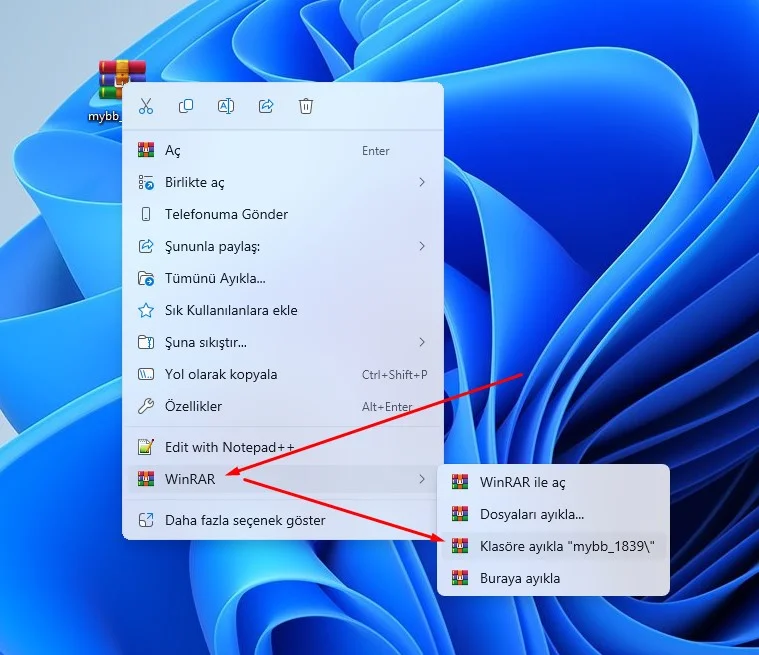Click WinRAR books icon in main menu

146,479
